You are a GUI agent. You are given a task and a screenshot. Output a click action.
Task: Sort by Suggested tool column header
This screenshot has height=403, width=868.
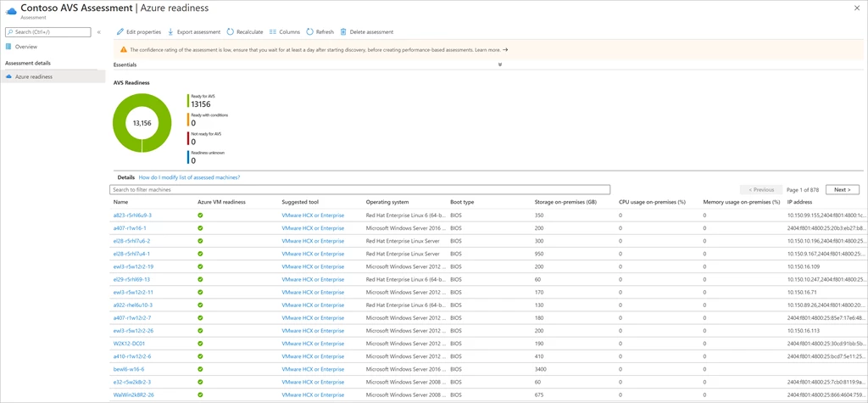point(300,202)
